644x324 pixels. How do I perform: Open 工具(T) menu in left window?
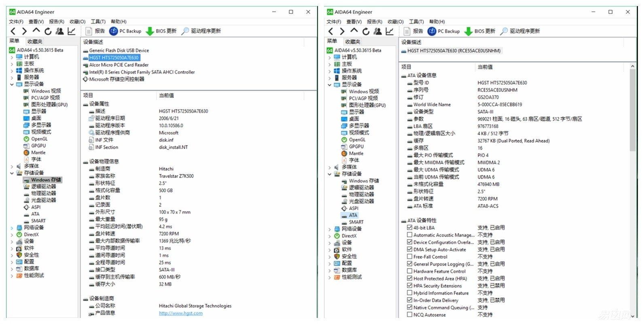point(98,21)
